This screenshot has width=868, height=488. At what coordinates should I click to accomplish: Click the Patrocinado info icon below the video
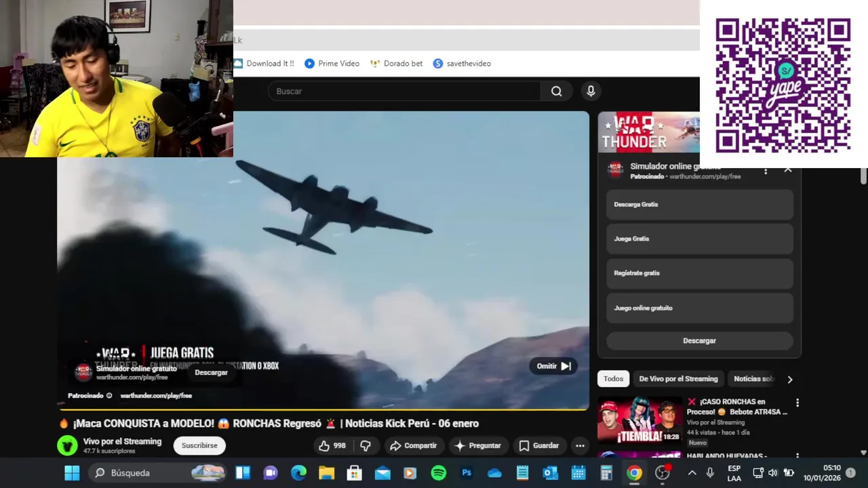[x=109, y=396]
